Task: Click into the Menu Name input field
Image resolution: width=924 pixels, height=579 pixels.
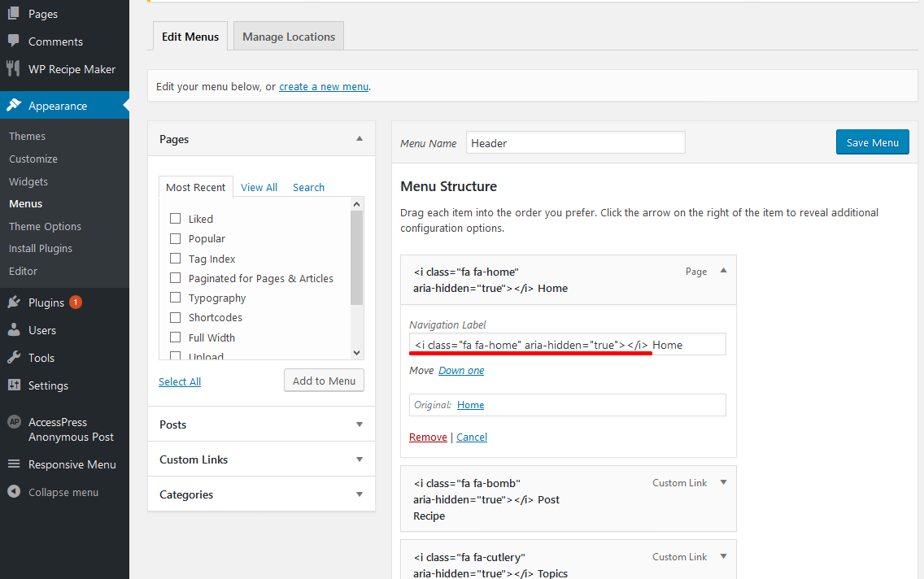Action: [575, 143]
